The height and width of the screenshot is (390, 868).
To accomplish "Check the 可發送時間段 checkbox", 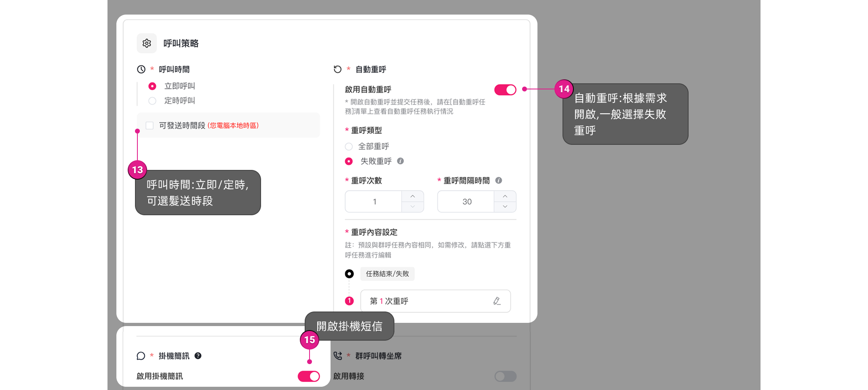I will pyautogui.click(x=150, y=125).
